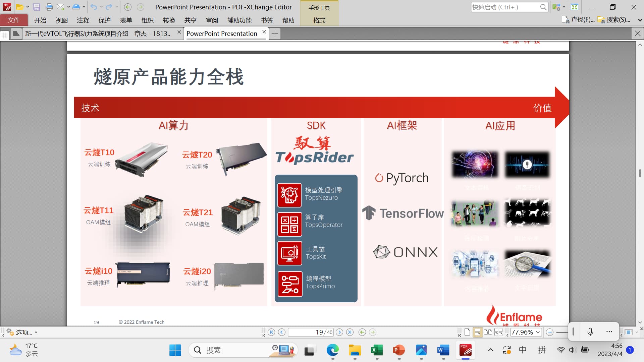Click the scanner icon in the quick toolbar

pos(76,7)
